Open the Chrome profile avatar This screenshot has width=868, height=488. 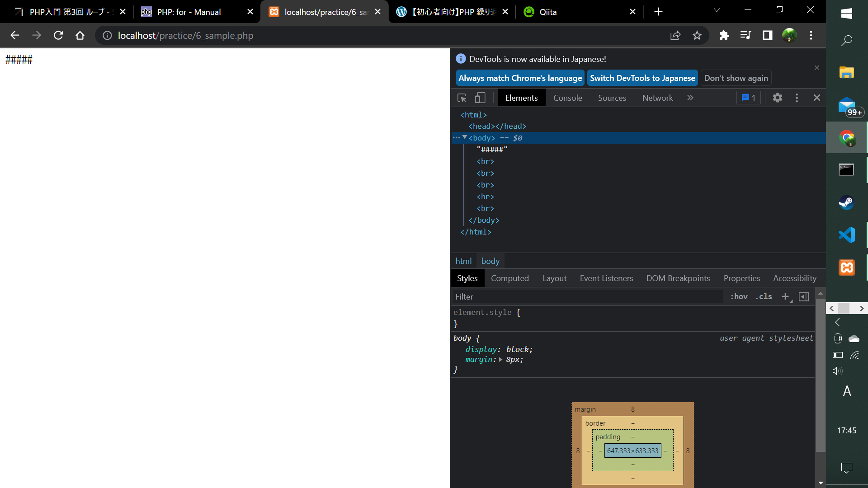[789, 35]
